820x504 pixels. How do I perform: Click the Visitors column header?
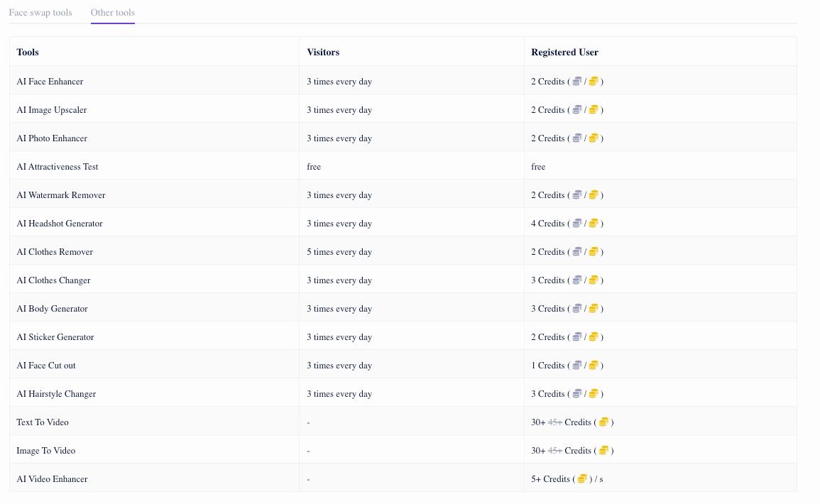323,52
